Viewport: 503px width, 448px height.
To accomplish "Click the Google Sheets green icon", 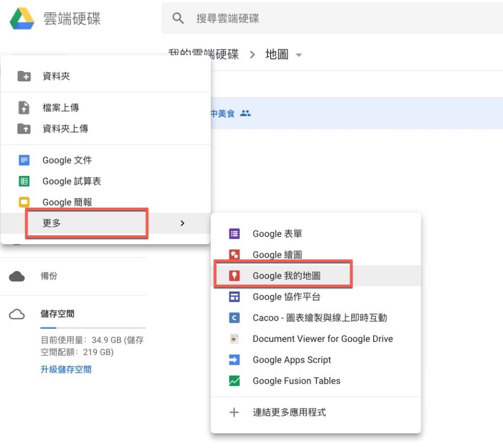I will pos(24,181).
